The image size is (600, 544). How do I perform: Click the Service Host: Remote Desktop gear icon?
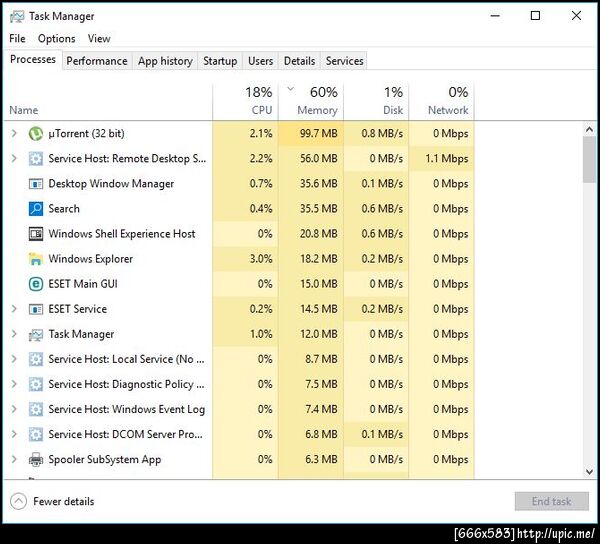pos(36,159)
